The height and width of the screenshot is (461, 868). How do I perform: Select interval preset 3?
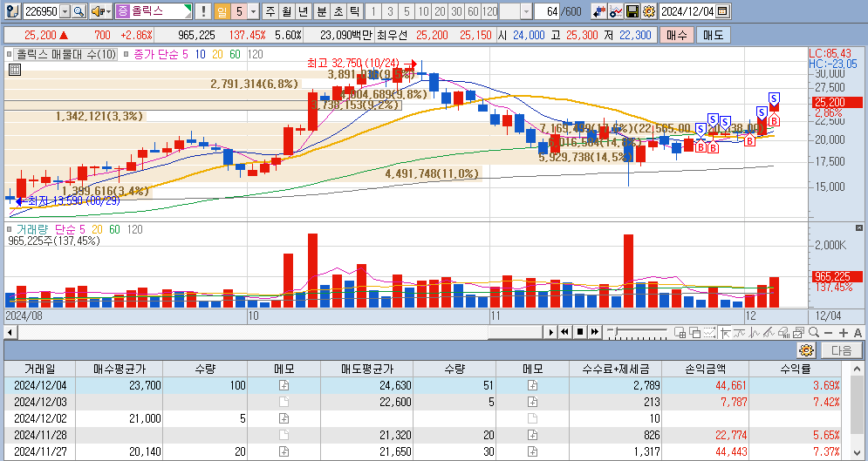click(390, 11)
